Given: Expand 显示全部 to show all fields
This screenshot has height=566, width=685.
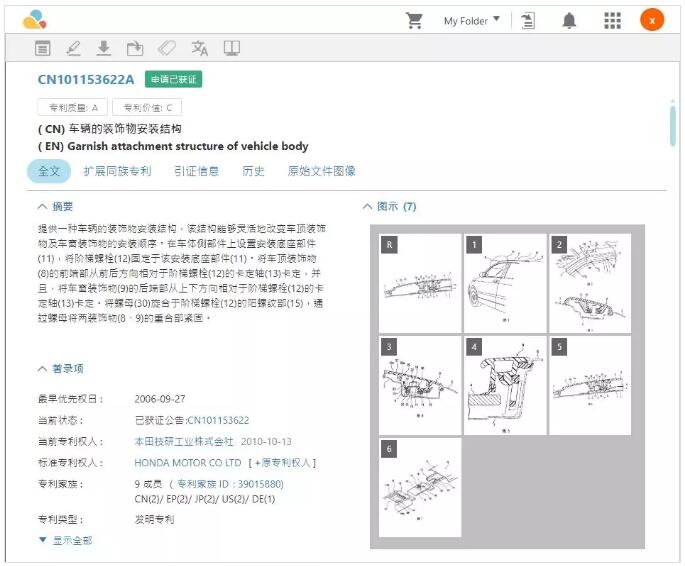Looking at the screenshot, I should coord(65,540).
